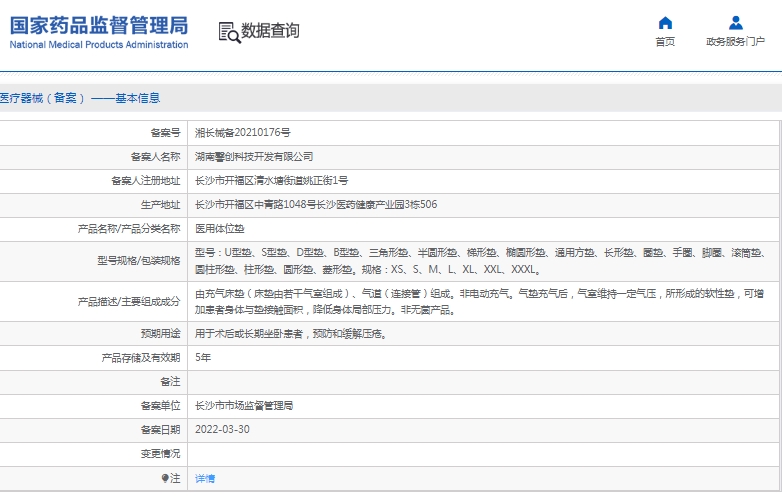The width and height of the screenshot is (782, 496).
Task: Click the 备案日期 label
Action: (x=160, y=430)
